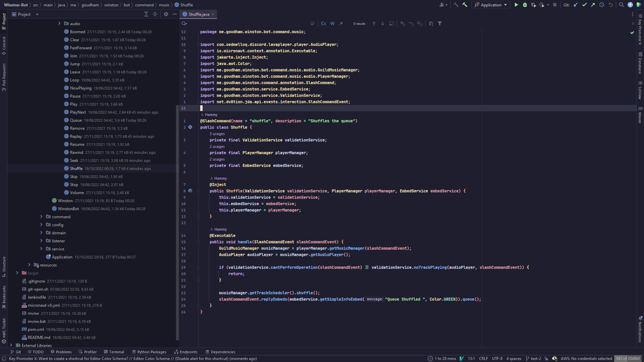This screenshot has width=644, height=362.
Task: Open Project panel settings gear
Action: pos(166,14)
